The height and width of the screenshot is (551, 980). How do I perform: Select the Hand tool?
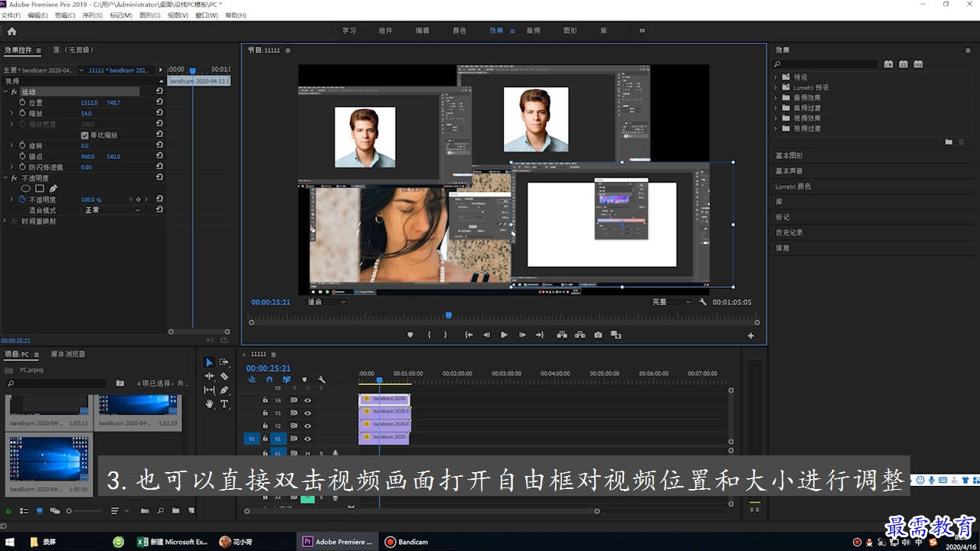coord(209,403)
